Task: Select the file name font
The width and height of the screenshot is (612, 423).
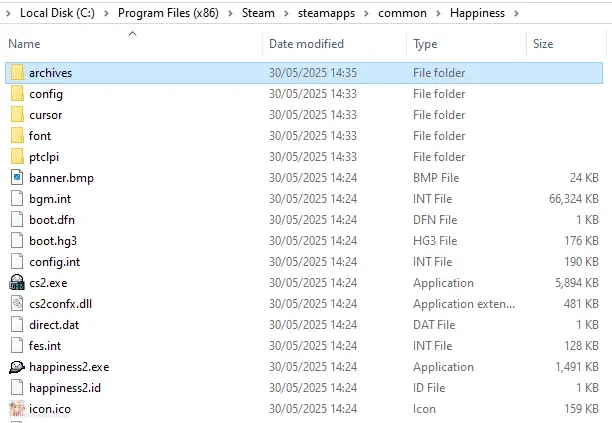Action: pos(40,136)
